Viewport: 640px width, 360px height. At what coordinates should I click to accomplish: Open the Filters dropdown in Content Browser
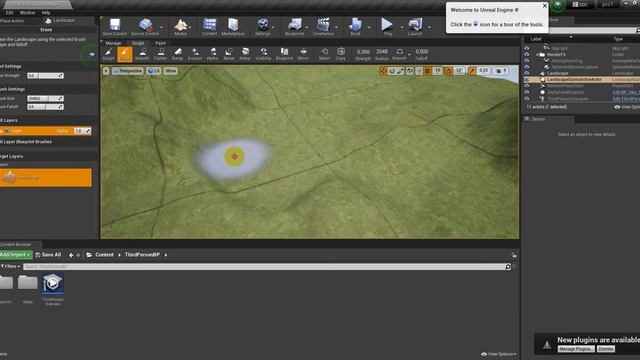pos(11,266)
